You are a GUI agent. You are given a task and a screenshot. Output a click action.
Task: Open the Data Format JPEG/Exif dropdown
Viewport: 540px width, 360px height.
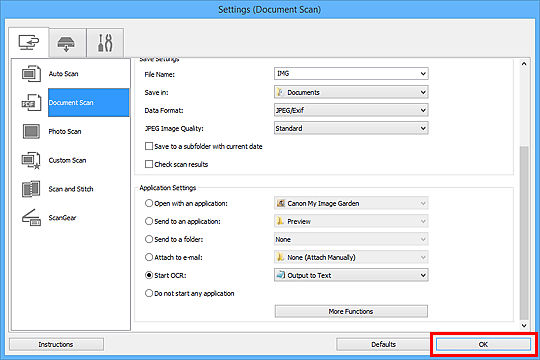point(351,110)
